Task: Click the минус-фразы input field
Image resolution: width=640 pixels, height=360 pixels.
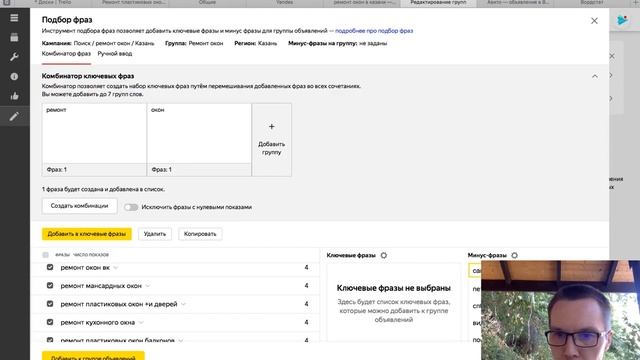Action: pyautogui.click(x=475, y=271)
